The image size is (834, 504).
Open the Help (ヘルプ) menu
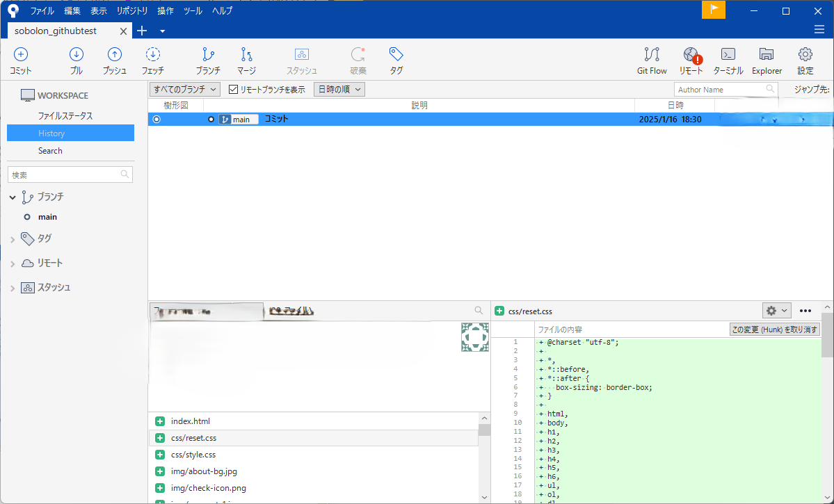(223, 10)
